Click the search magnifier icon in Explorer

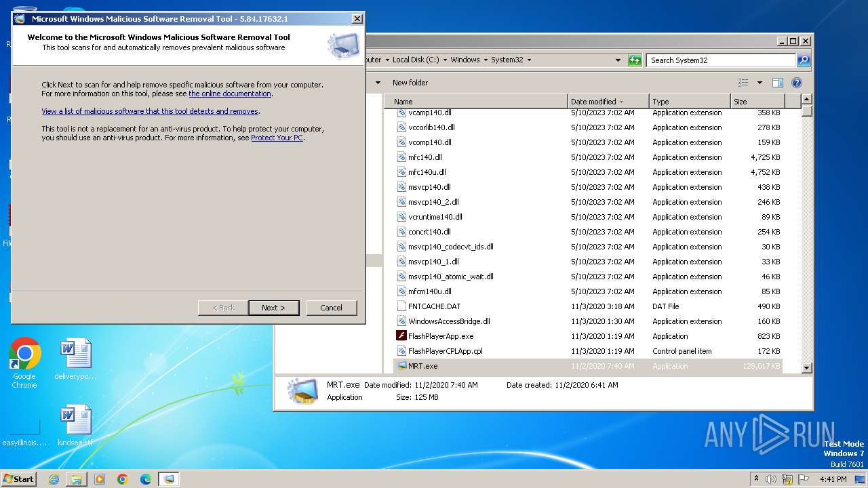(x=804, y=60)
